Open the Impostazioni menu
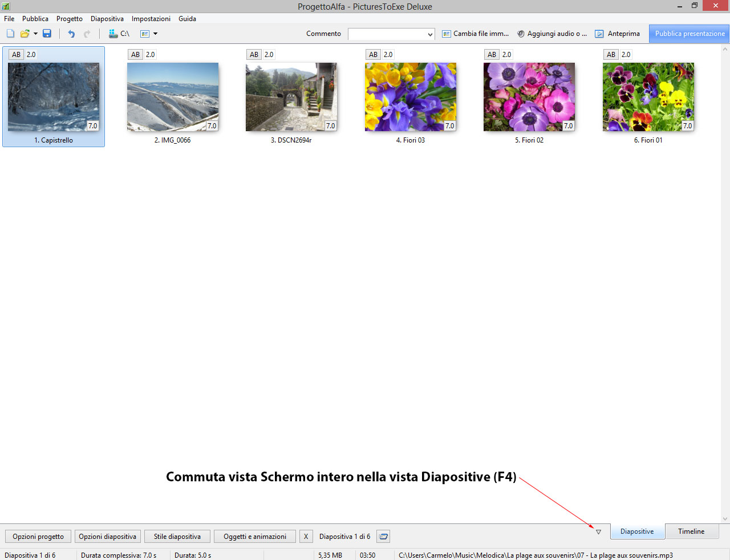This screenshot has height=560, width=730. pyautogui.click(x=151, y=19)
